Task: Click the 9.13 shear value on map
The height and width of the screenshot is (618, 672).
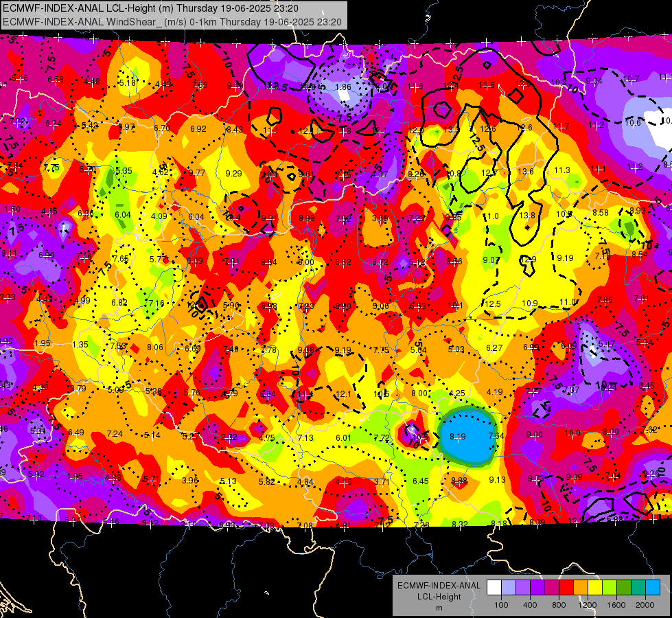Action: [x=497, y=479]
